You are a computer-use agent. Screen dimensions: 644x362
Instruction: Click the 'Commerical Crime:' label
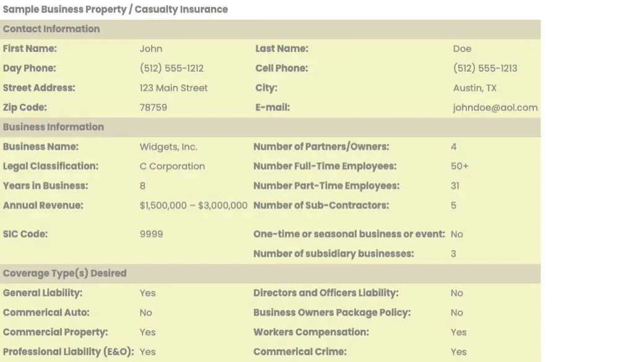point(300,351)
